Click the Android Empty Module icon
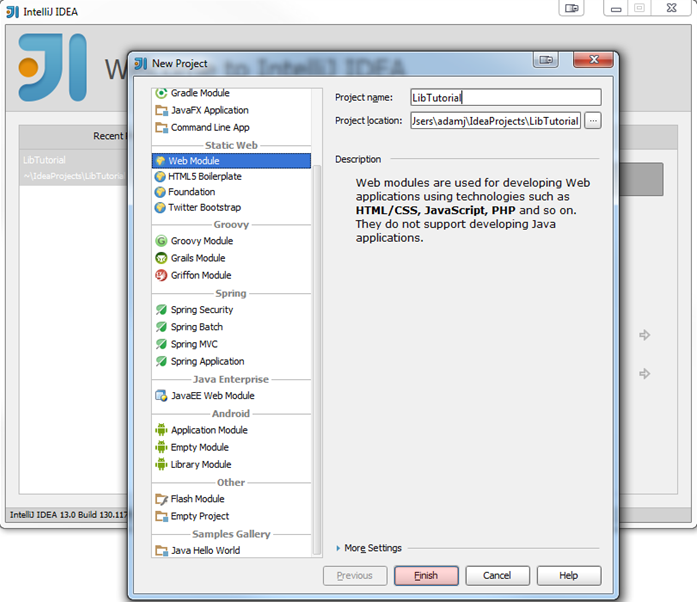Image resolution: width=698 pixels, height=602 pixels. [161, 447]
